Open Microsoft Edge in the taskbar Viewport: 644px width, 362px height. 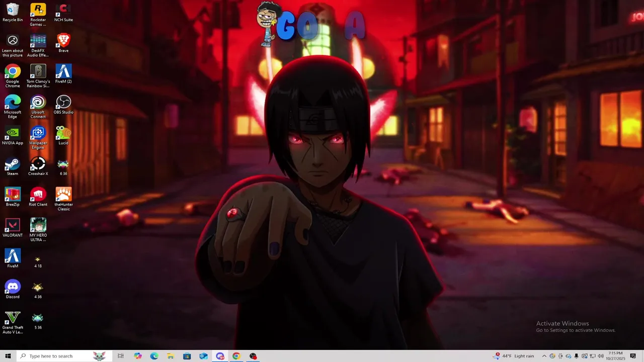click(x=154, y=356)
